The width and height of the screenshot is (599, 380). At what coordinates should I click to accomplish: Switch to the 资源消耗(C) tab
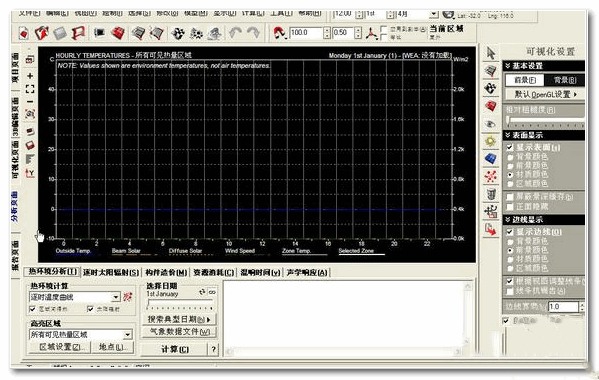(214, 272)
